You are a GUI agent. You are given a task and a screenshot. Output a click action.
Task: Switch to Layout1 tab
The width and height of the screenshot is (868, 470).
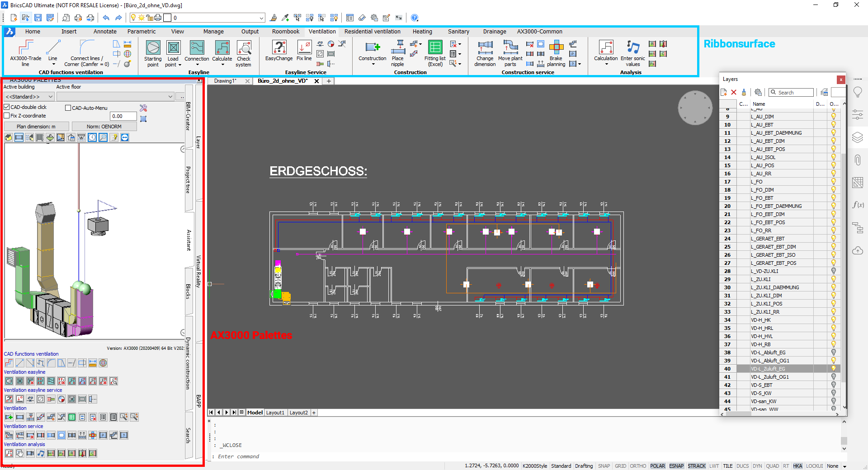[x=275, y=413]
